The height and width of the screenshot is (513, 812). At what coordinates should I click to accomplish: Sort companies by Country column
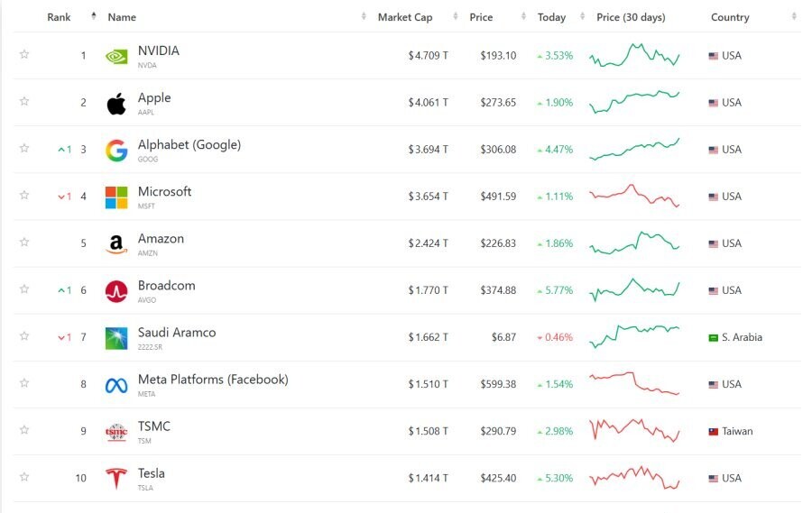coord(730,17)
